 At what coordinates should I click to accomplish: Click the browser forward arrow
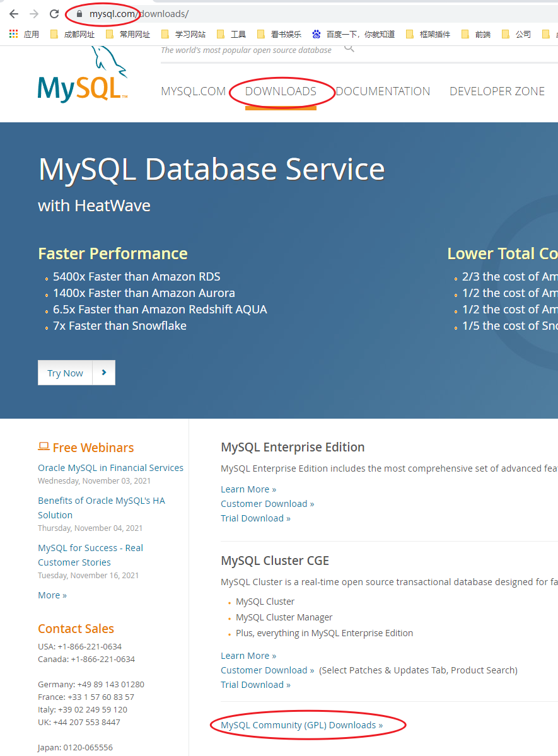[x=34, y=14]
